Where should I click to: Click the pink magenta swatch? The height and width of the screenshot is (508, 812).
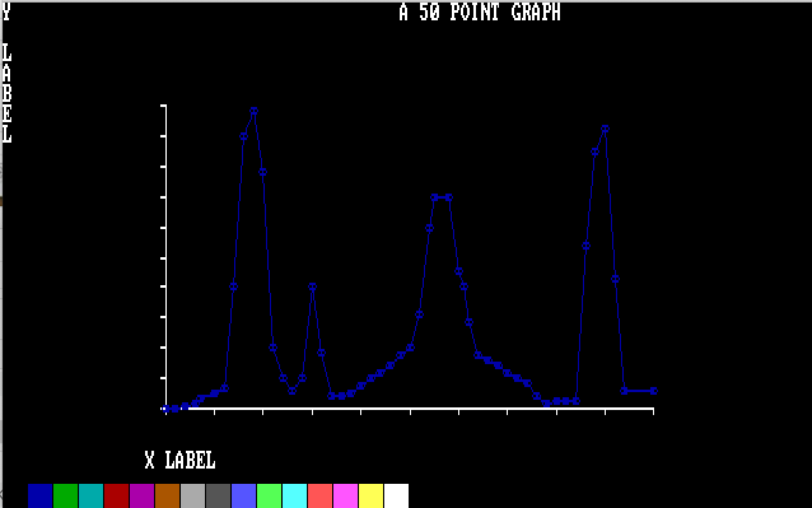tap(346, 496)
